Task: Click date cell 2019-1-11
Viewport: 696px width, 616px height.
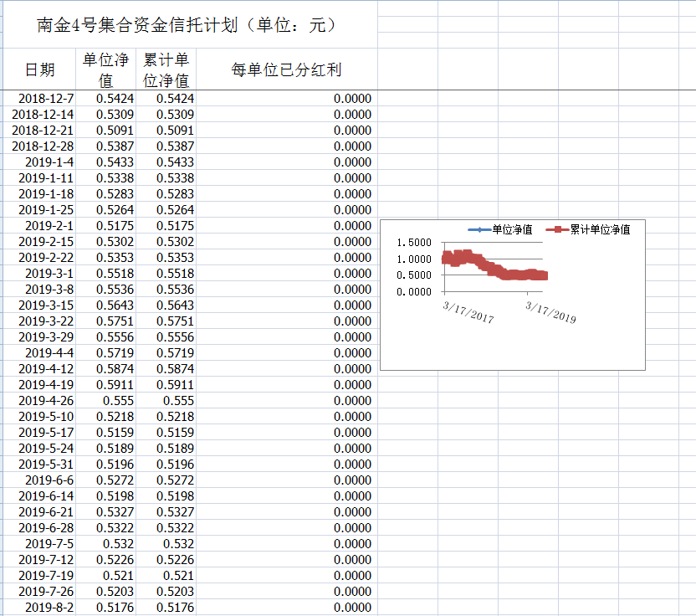Action: (x=39, y=178)
